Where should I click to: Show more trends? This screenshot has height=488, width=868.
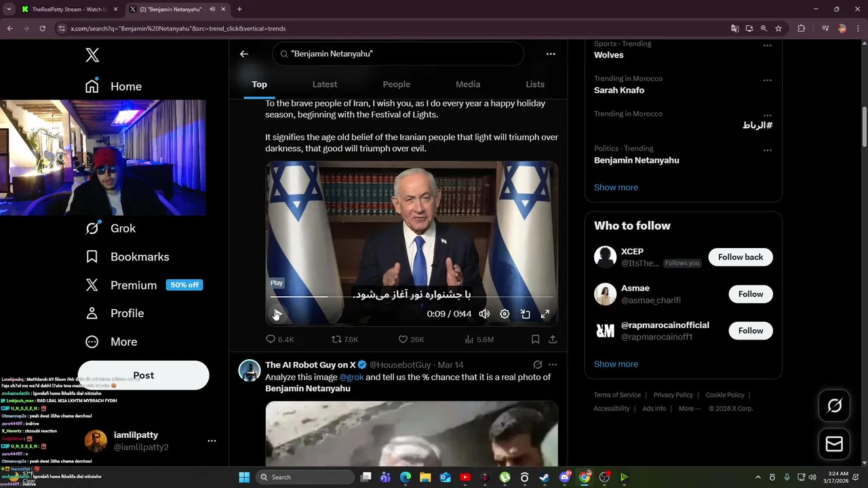pyautogui.click(x=616, y=187)
